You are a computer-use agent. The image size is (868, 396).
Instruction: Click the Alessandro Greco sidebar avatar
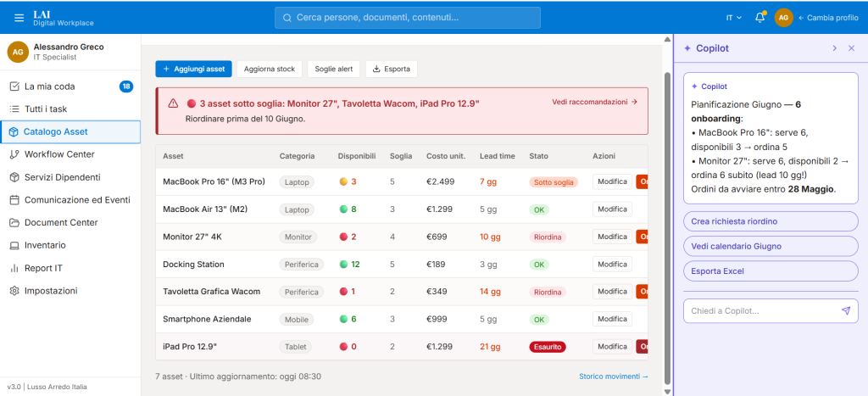point(18,52)
